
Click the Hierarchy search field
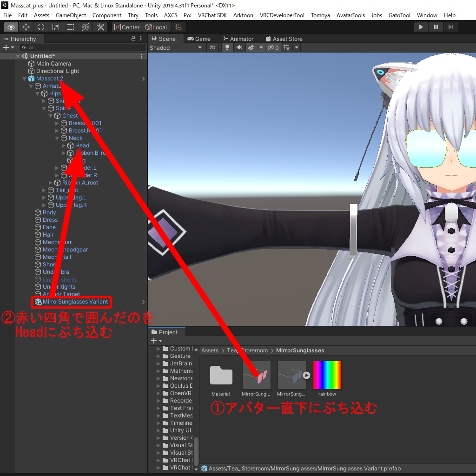(83, 48)
